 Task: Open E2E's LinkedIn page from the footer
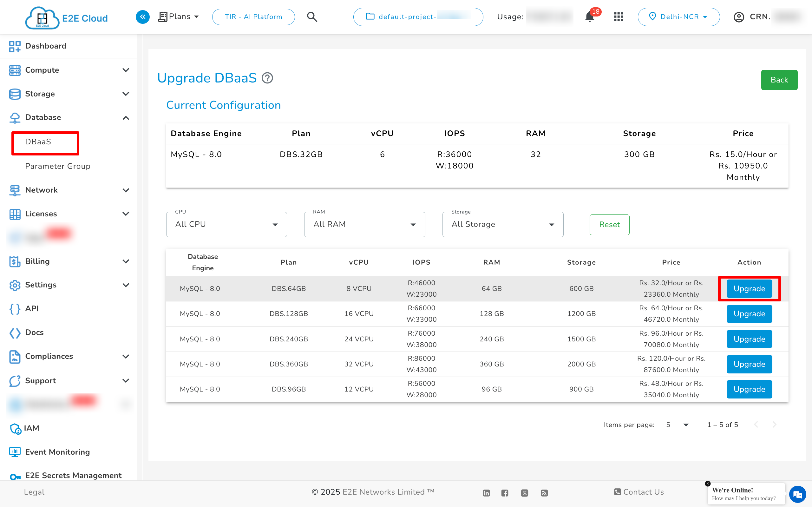coord(486,493)
